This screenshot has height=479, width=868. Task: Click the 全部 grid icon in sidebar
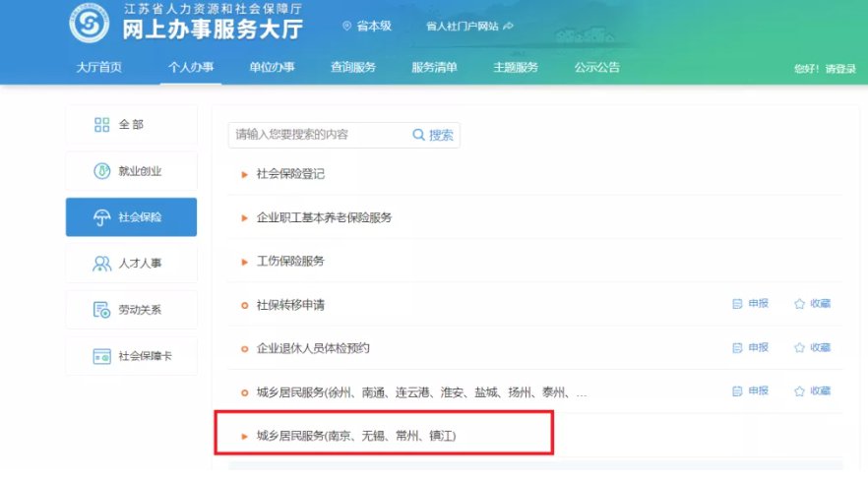(x=102, y=125)
